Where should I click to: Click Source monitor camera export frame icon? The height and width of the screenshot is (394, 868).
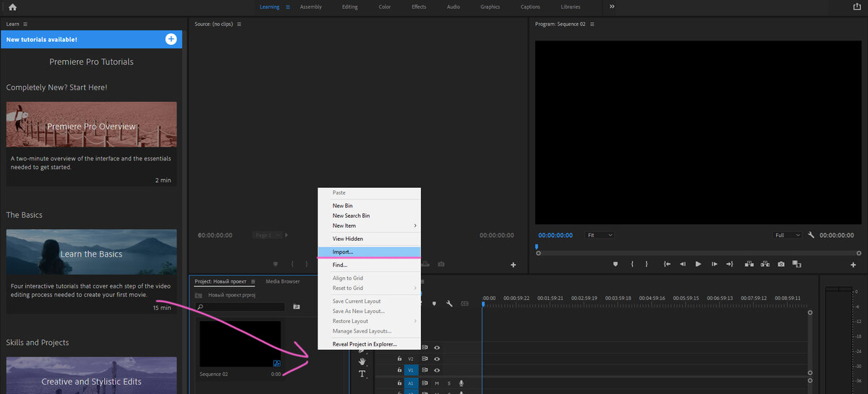click(x=441, y=265)
